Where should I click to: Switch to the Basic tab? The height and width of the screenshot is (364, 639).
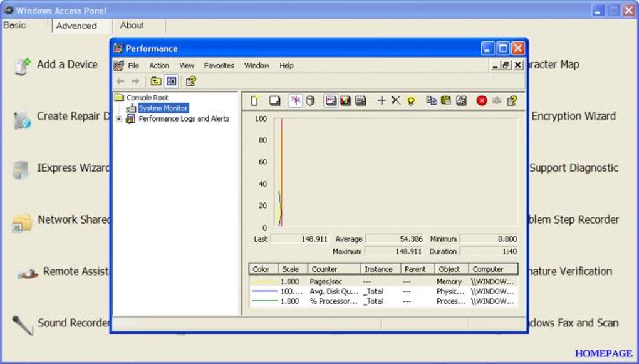tap(15, 26)
